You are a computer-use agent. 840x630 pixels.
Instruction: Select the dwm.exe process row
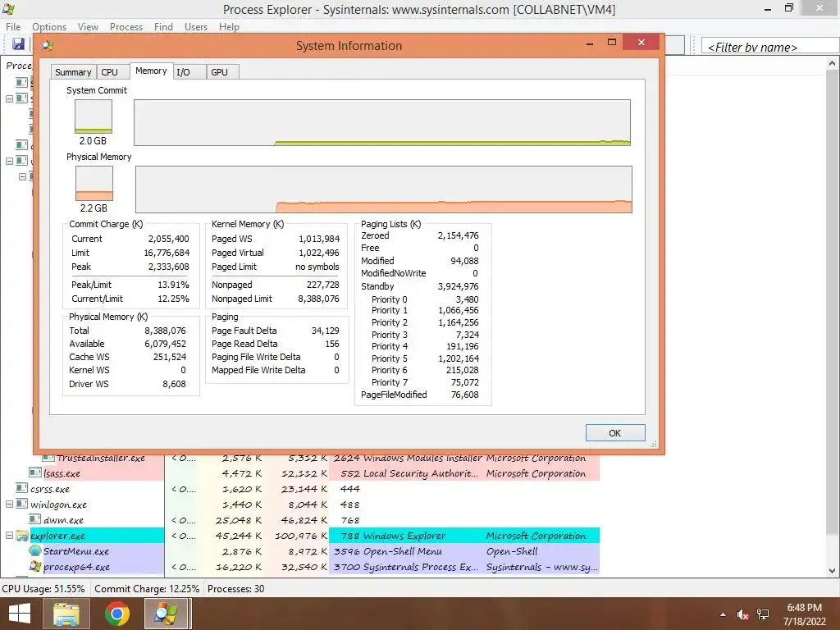[x=300, y=519]
